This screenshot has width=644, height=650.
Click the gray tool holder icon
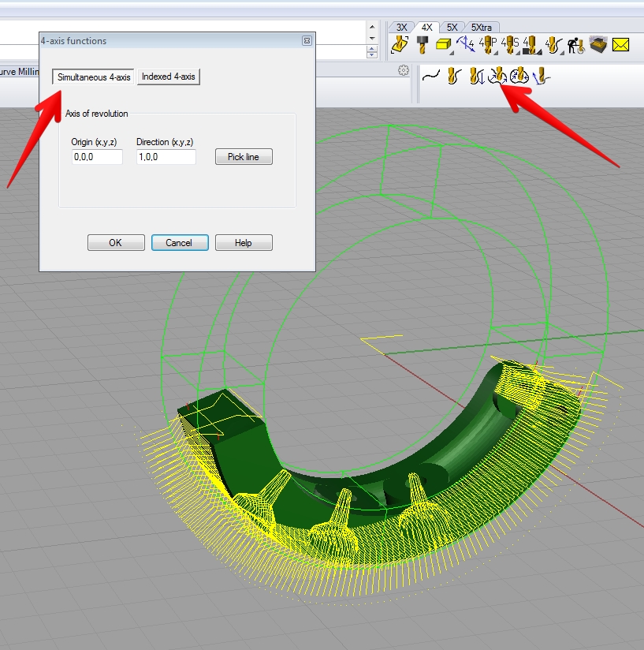[x=422, y=45]
